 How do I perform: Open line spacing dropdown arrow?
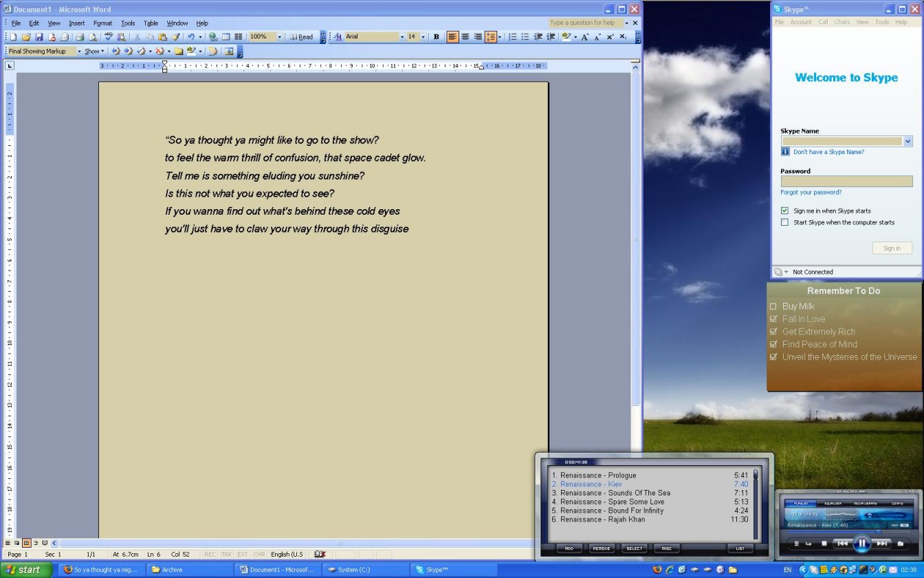tap(500, 36)
